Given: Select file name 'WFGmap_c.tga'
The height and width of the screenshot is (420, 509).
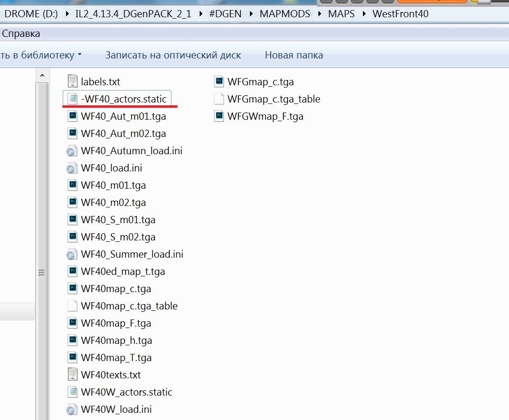Looking at the screenshot, I should tap(260, 82).
